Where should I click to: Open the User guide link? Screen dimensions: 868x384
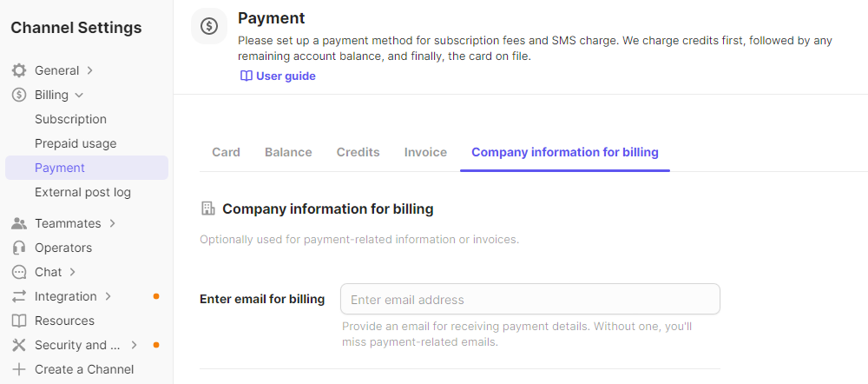(x=278, y=76)
